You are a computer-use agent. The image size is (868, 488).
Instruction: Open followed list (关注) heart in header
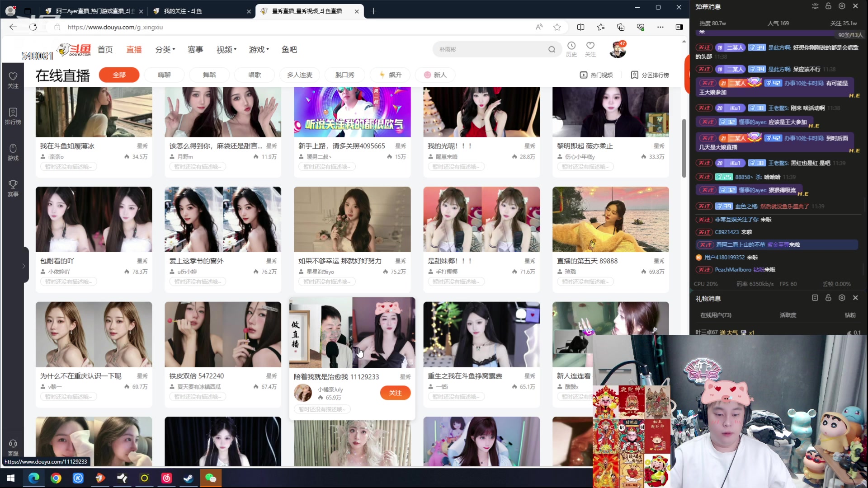590,49
